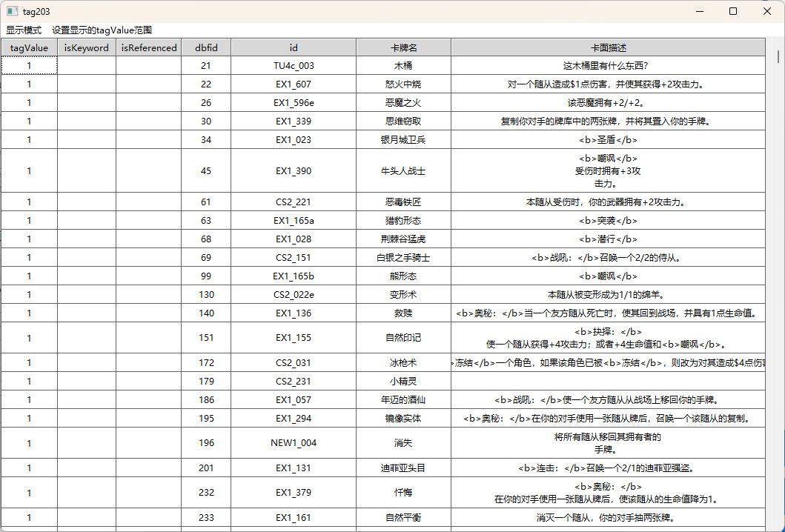Select the 自然平衡 card name cell
This screenshot has width=785, height=532.
[403, 517]
